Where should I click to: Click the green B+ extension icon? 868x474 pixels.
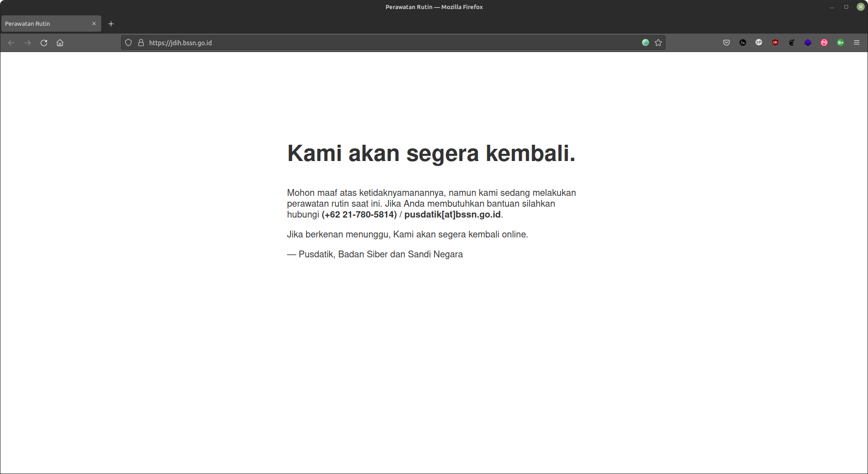840,43
